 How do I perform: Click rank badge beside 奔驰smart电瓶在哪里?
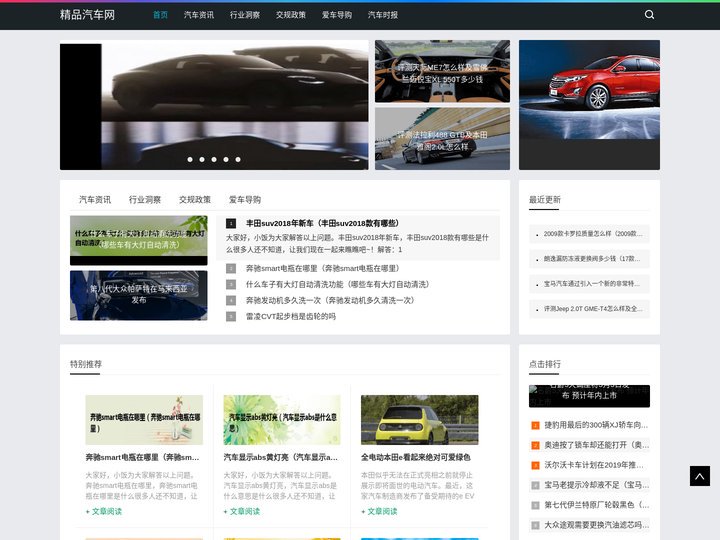(231, 268)
